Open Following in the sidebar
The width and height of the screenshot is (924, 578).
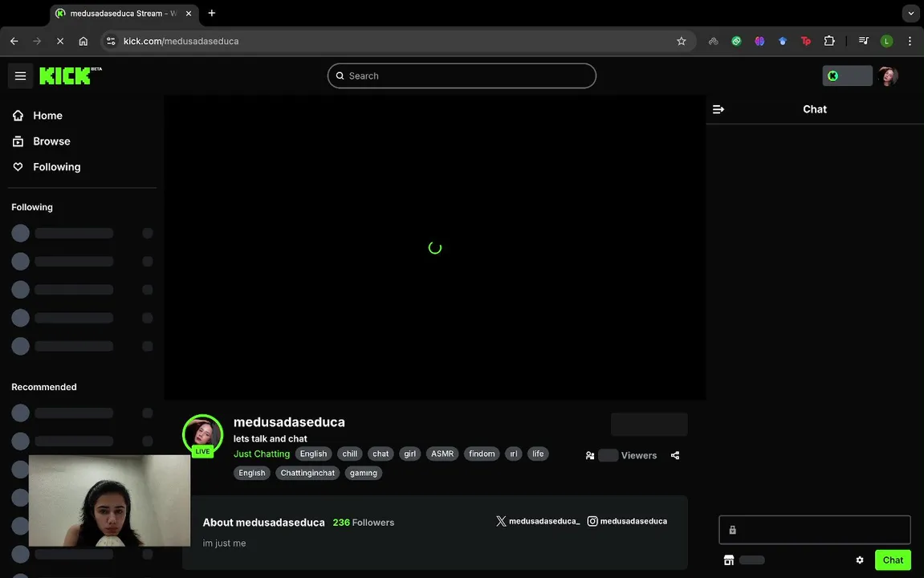pos(56,167)
